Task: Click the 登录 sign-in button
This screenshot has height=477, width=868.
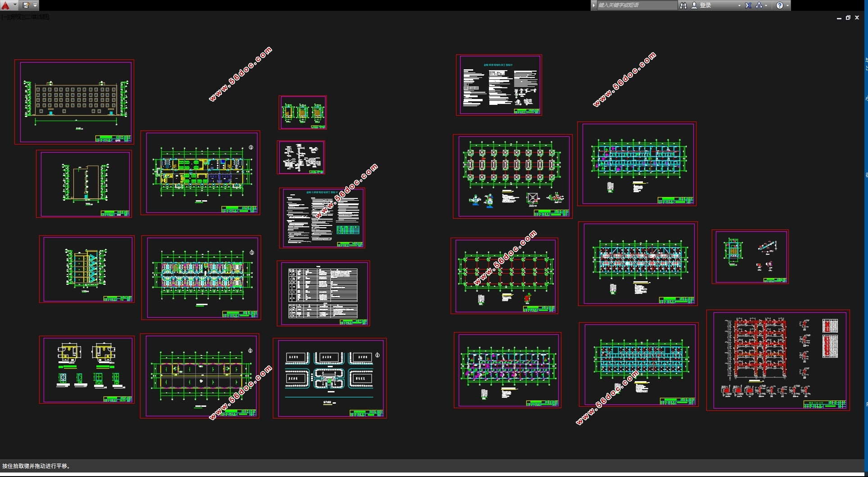Action: pos(705,5)
